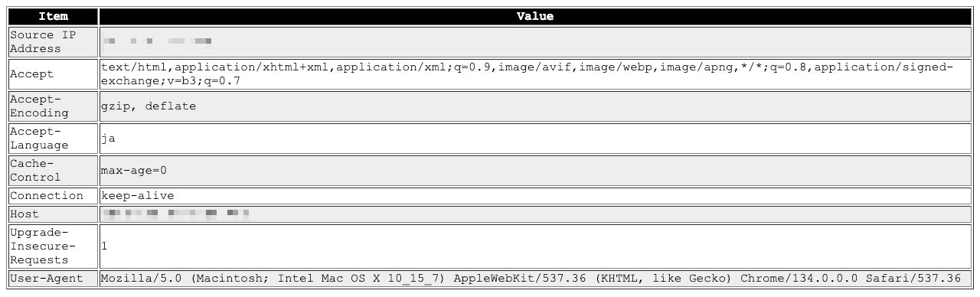Click the Mozilla/5.0 User-Agent string
980x297 pixels.
[531, 279]
